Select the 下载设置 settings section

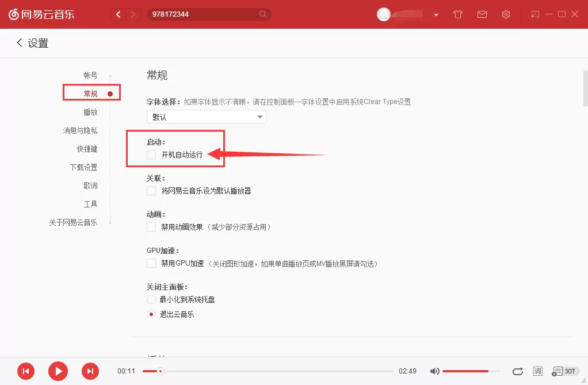tap(83, 167)
